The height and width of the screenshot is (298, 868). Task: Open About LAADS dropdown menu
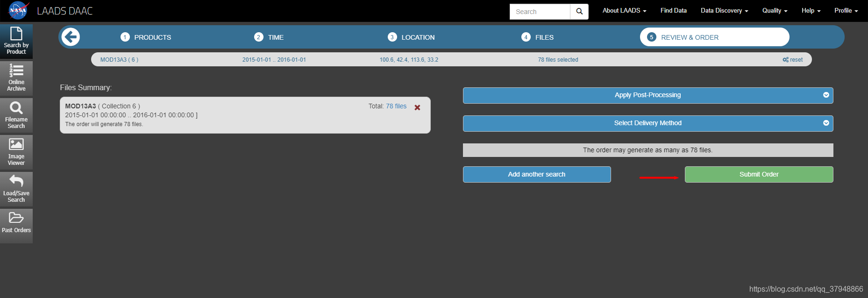coord(624,10)
